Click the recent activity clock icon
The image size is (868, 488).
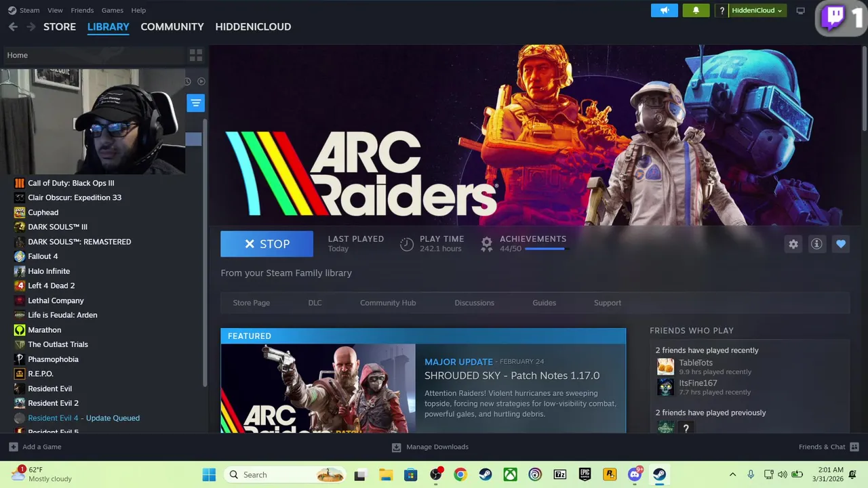click(188, 81)
